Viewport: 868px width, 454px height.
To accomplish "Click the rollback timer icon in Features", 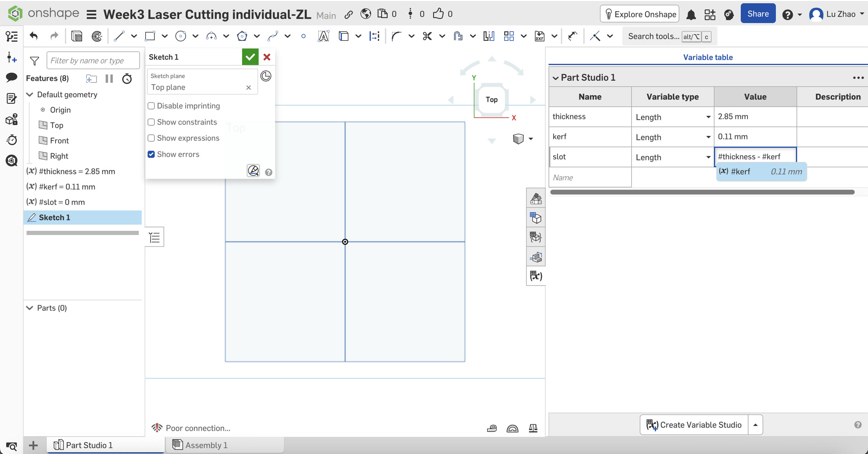I will (x=127, y=78).
